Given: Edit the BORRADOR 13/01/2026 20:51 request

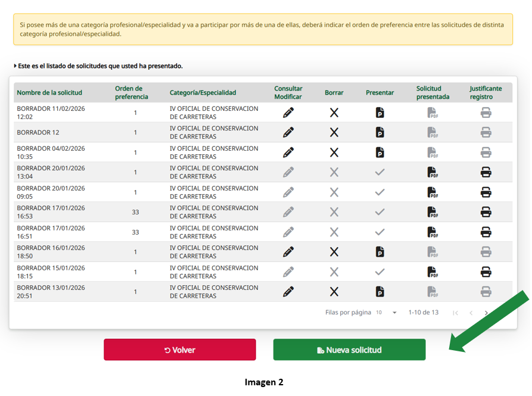Looking at the screenshot, I should pos(288,292).
